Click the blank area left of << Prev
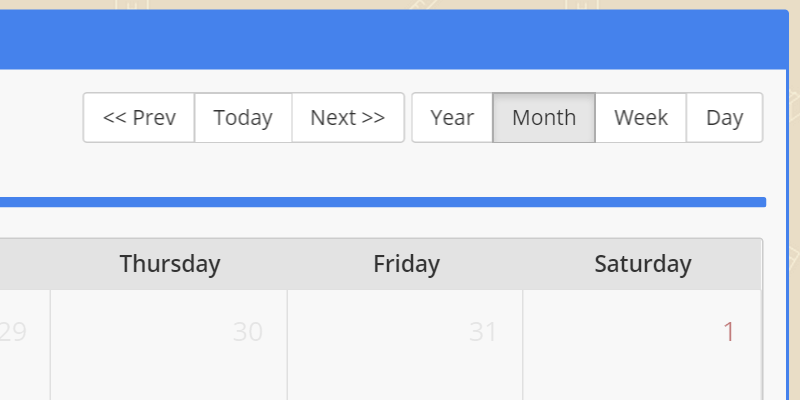This screenshot has height=400, width=800. click(x=40, y=118)
